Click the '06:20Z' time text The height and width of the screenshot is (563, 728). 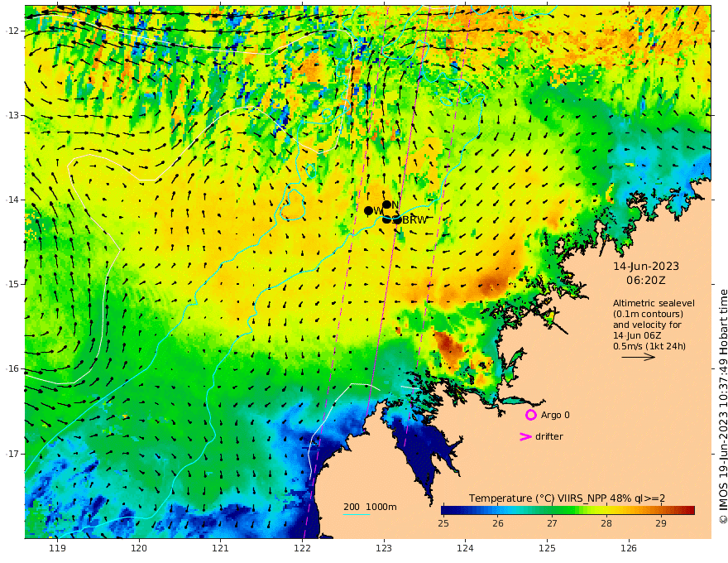(646, 280)
